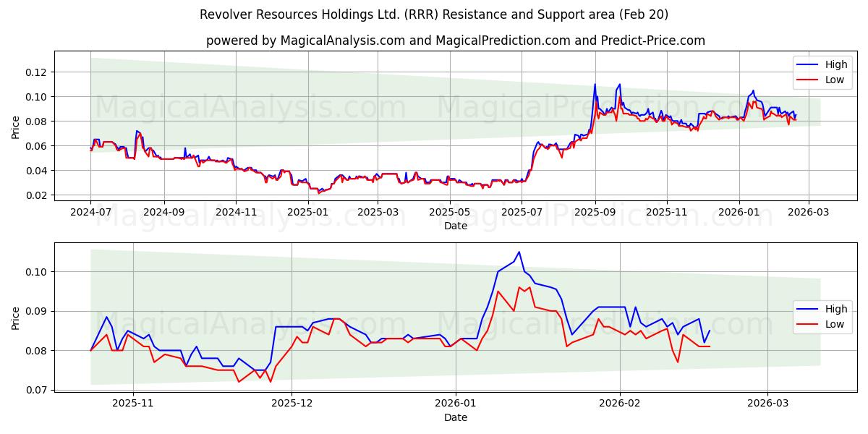Click the top chart's 'Date' x-axis label
The height and width of the screenshot is (434, 868).
[456, 226]
